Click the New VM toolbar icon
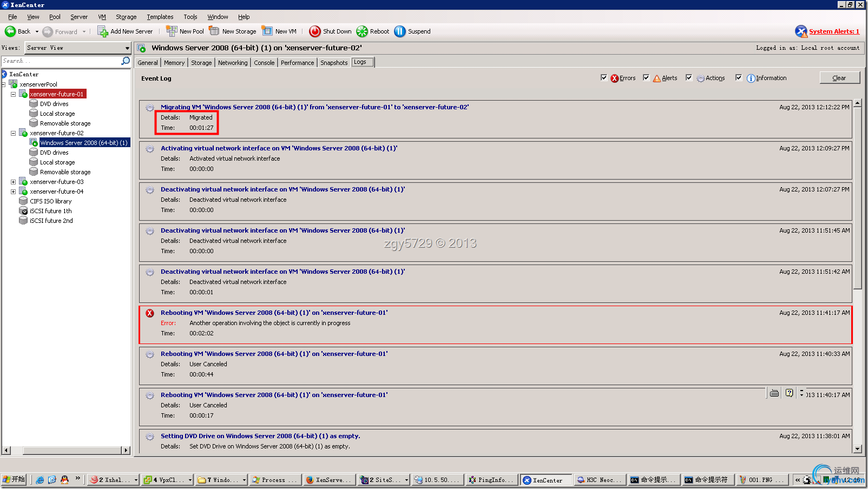868x489 pixels. click(267, 31)
